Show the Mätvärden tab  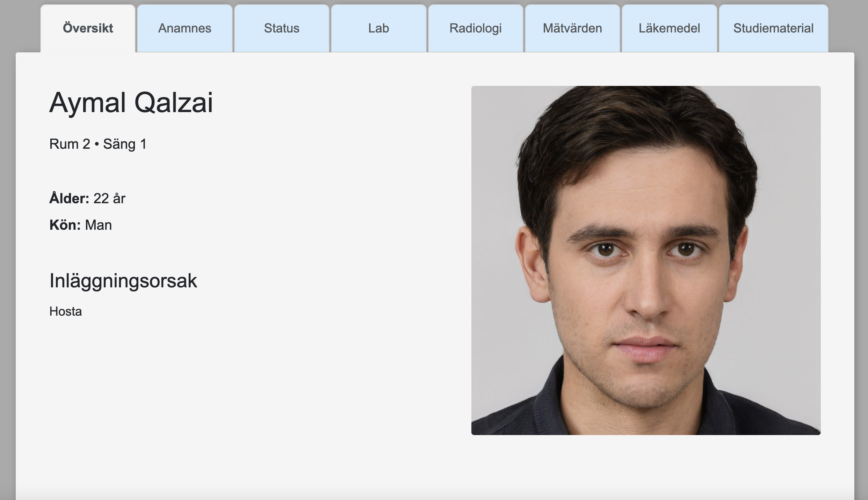click(572, 28)
